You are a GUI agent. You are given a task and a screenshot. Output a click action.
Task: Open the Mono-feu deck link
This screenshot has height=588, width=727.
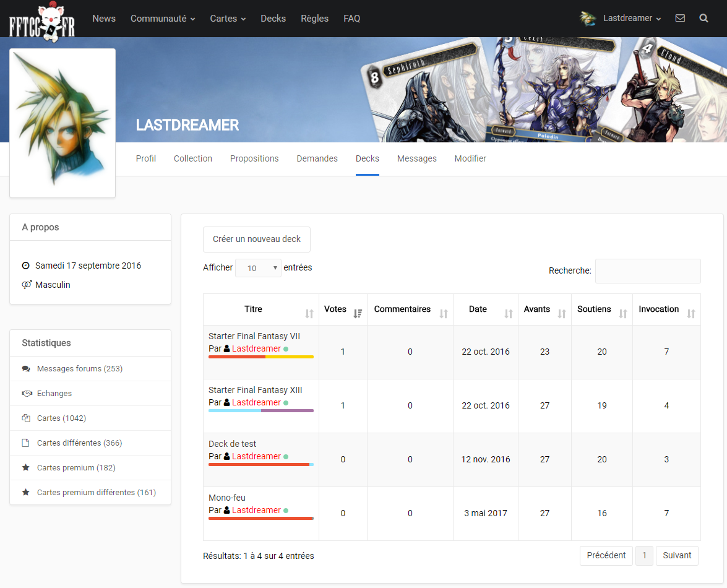226,498
